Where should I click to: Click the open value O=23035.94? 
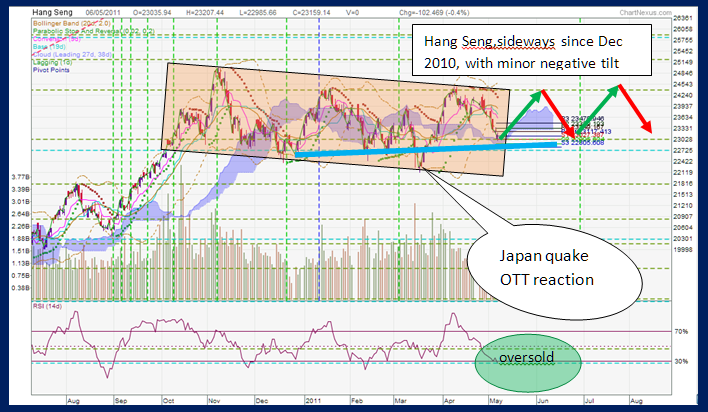(152, 13)
